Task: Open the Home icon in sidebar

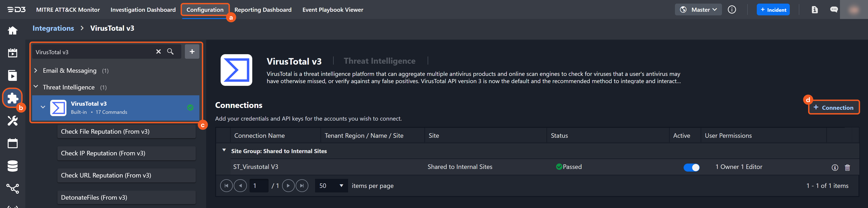Action: [x=12, y=30]
